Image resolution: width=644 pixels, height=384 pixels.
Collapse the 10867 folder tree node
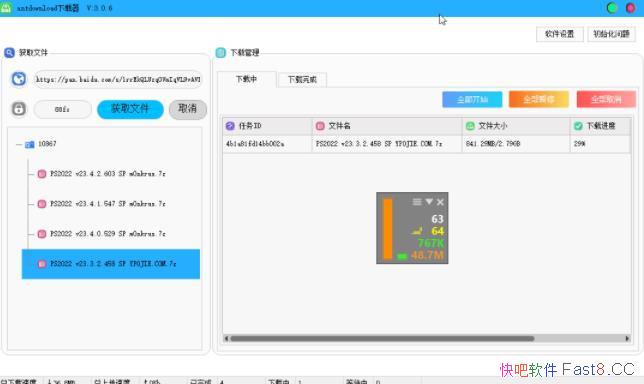pos(19,144)
